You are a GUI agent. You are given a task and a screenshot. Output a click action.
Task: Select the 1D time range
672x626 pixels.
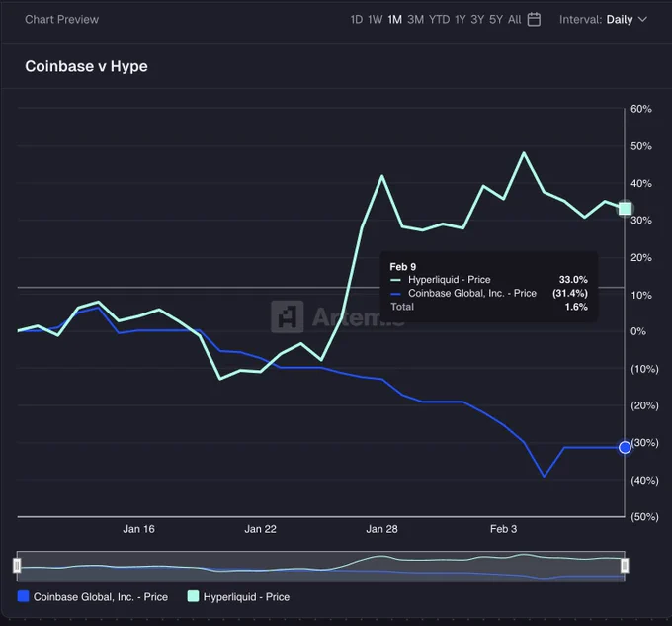click(x=356, y=20)
